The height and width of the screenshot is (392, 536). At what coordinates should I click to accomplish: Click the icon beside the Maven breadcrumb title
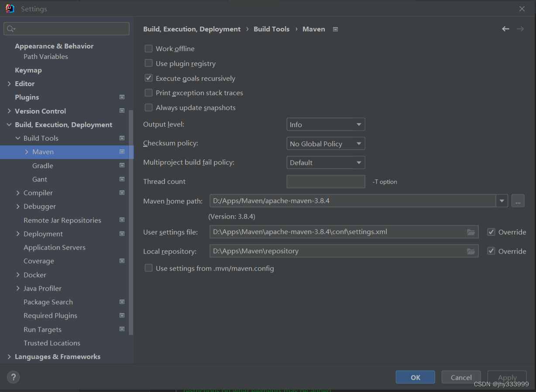pyautogui.click(x=335, y=29)
